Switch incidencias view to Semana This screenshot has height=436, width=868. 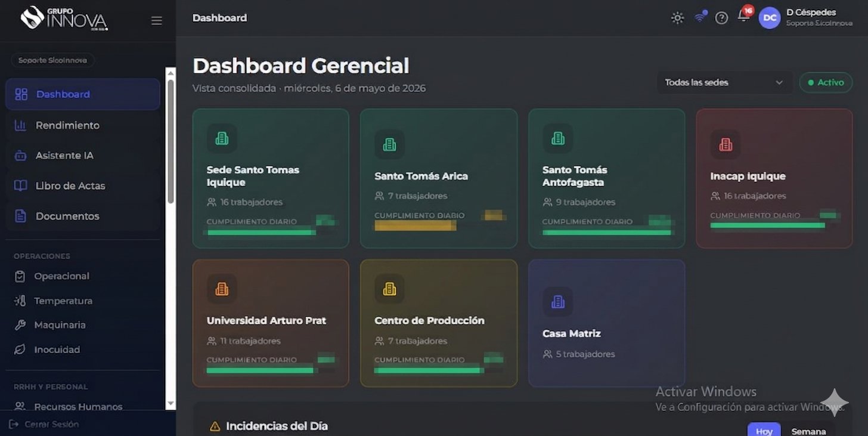tap(808, 431)
